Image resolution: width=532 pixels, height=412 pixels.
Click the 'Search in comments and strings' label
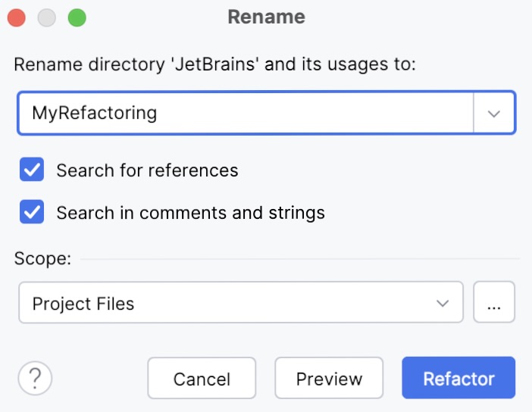pos(190,213)
